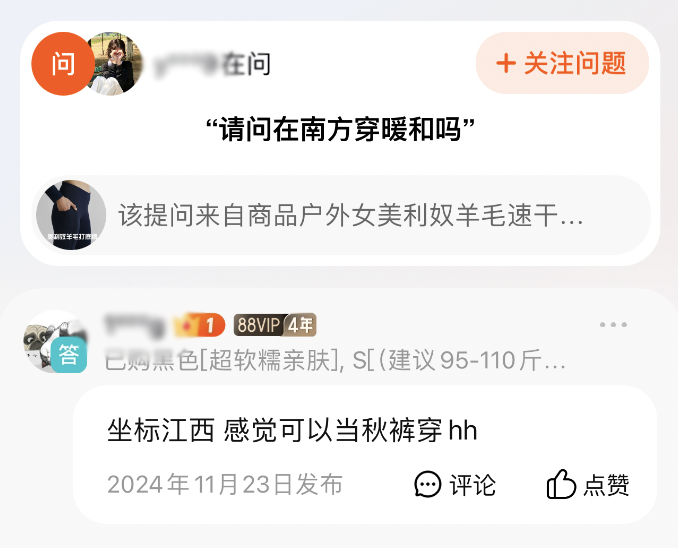Tap the plus icon in 关注问题

pyautogui.click(x=506, y=64)
